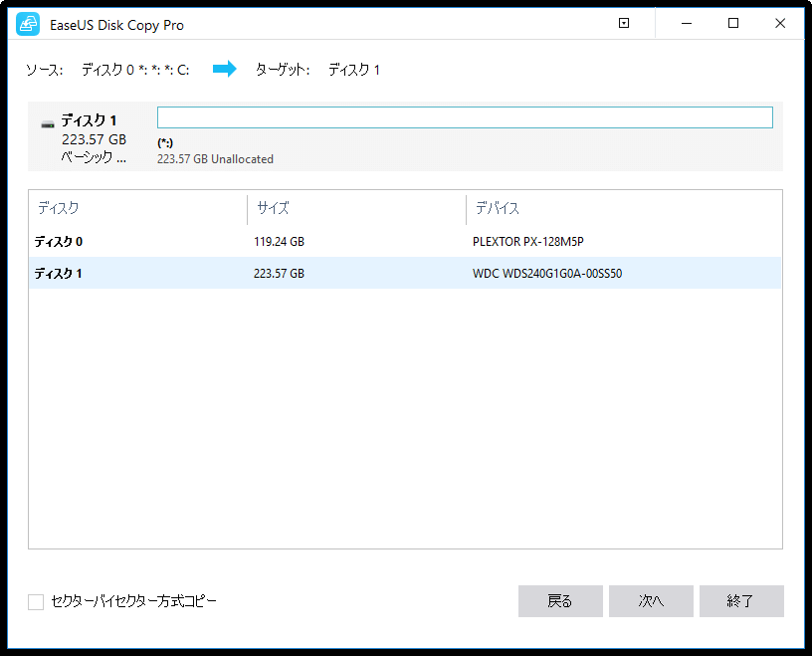Select the ディスク 0 row in list
This screenshot has height=656, width=812.
click(x=405, y=242)
